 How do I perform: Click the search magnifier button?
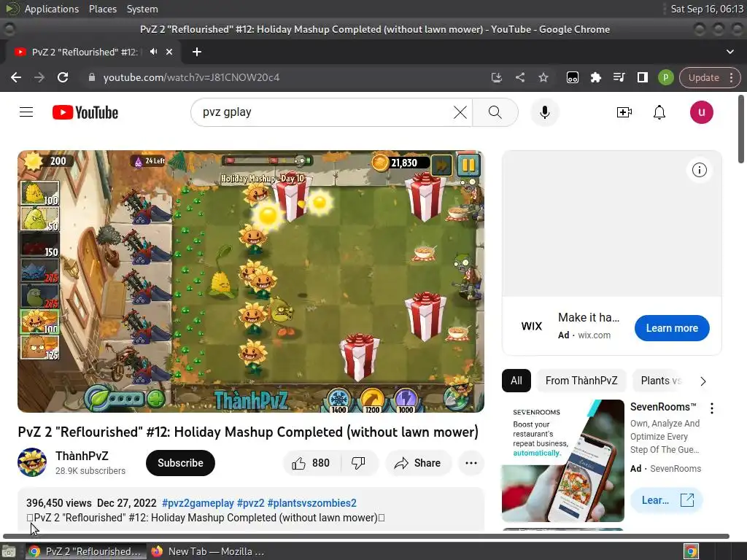coord(495,112)
